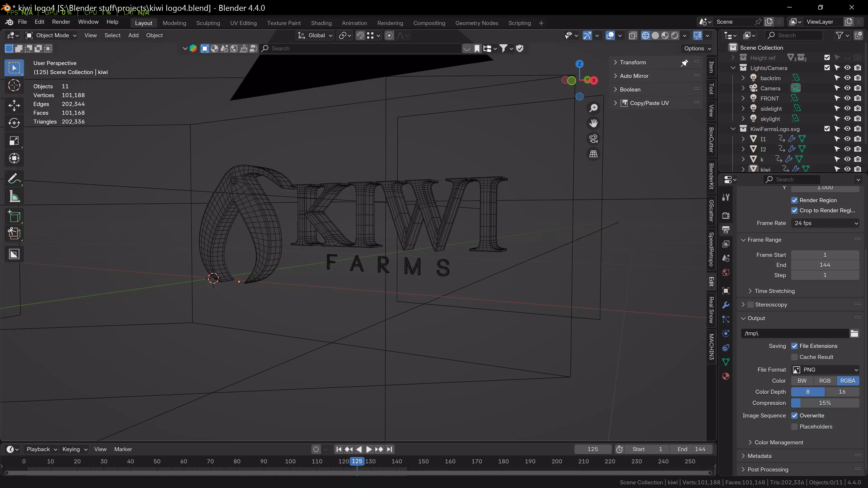Select the Add Cube tool
This screenshot has width=868, height=488.
click(14, 216)
